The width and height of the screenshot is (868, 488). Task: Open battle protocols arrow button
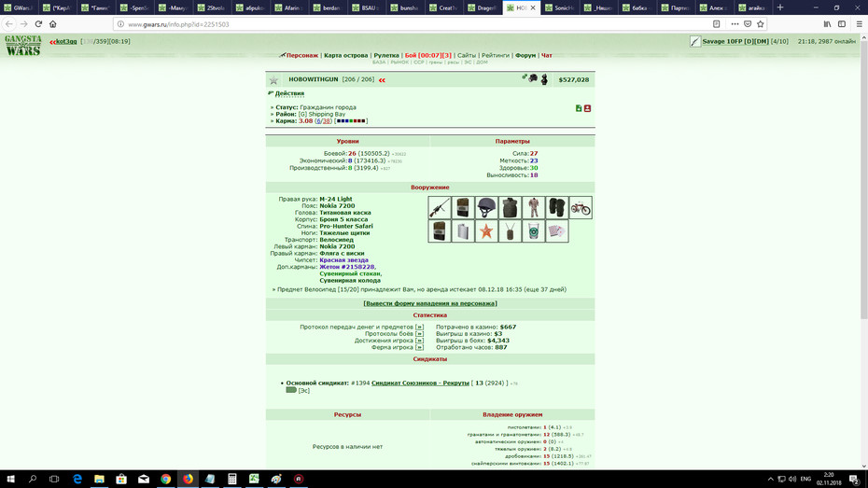(x=420, y=334)
